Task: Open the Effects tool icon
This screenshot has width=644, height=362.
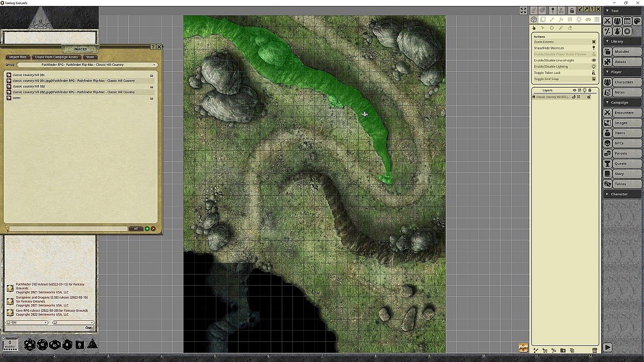Action: coord(617,31)
